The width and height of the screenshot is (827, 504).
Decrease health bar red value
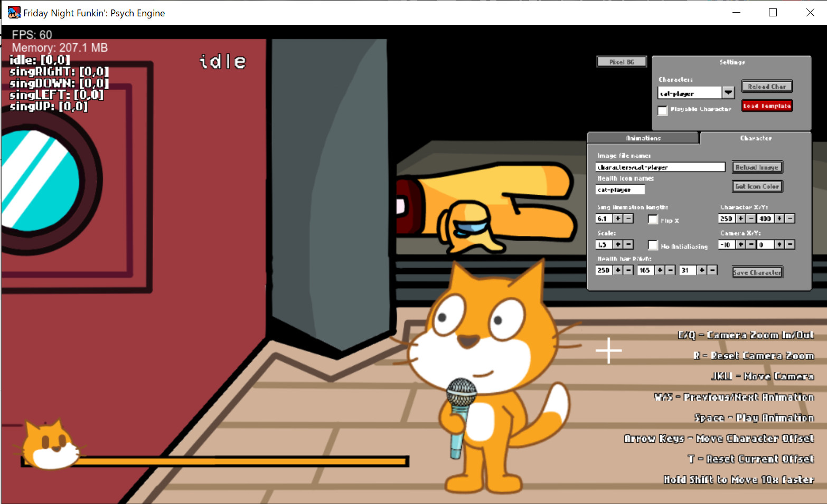point(628,270)
